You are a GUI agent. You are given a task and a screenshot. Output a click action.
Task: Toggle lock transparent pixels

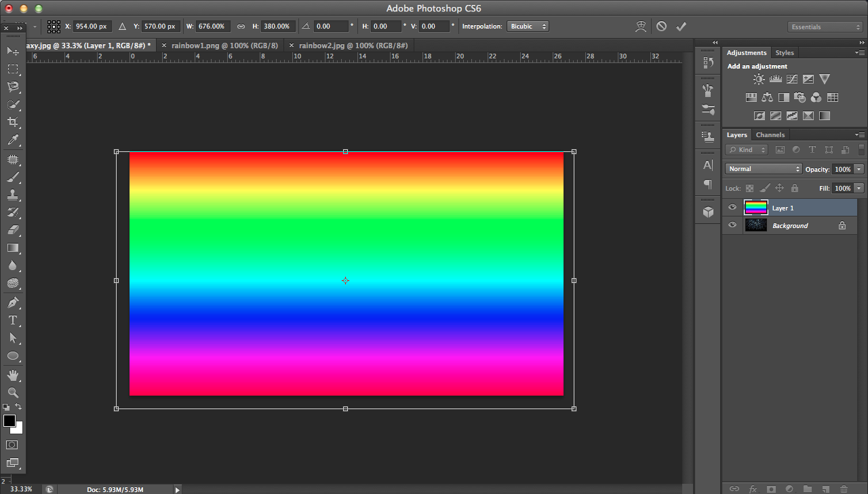[x=749, y=188]
